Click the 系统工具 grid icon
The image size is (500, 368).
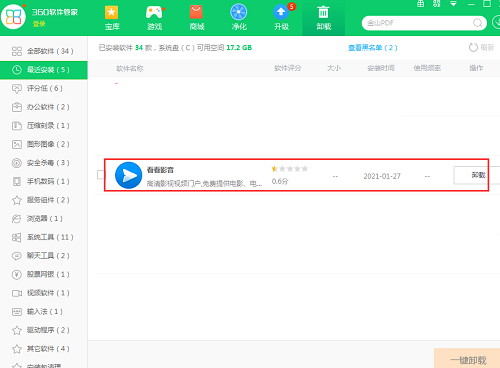(x=17, y=237)
